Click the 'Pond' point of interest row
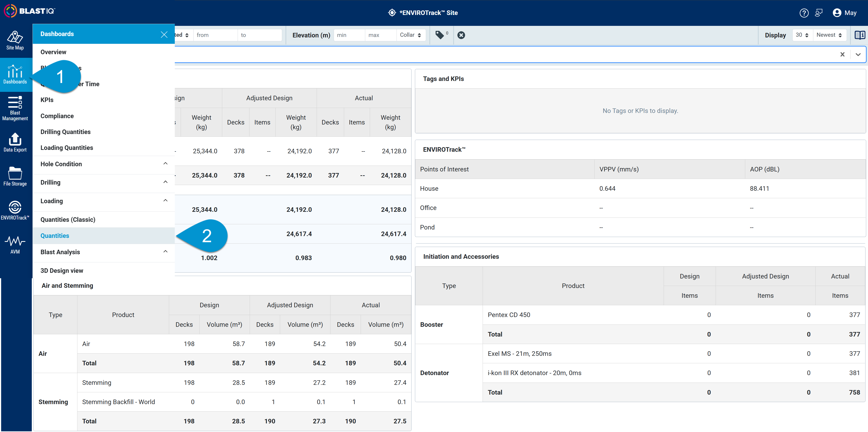The height and width of the screenshot is (432, 868). 640,227
